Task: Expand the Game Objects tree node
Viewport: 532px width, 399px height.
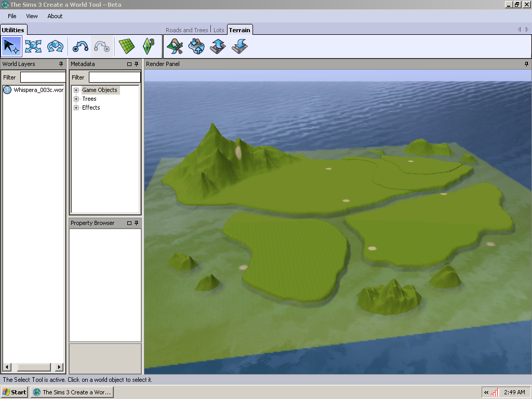Action: point(76,90)
